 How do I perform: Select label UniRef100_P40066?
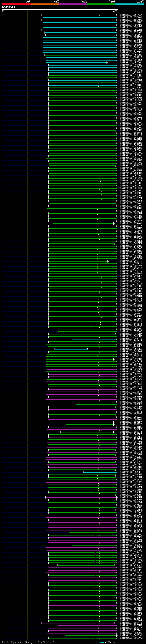point(131,376)
